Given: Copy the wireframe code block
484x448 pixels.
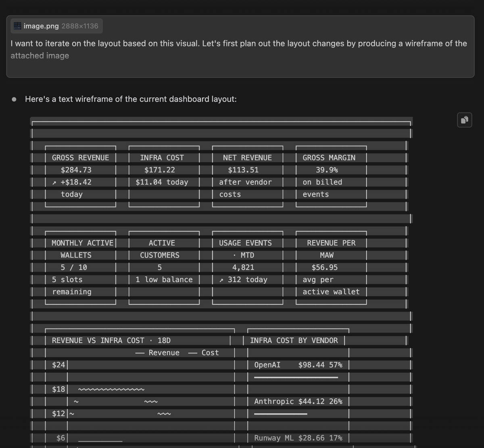Looking at the screenshot, I should pyautogui.click(x=465, y=120).
